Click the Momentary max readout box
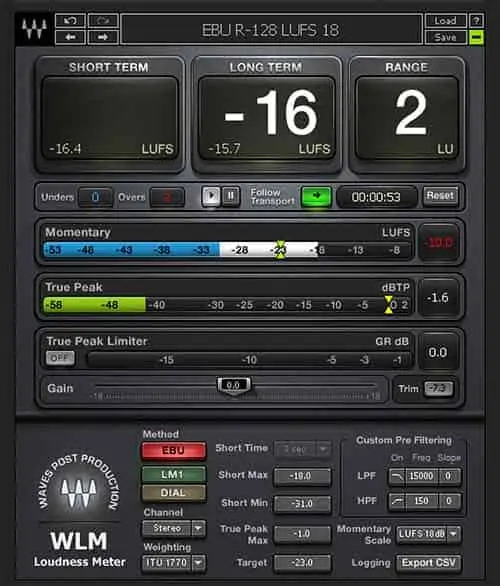 click(439, 243)
